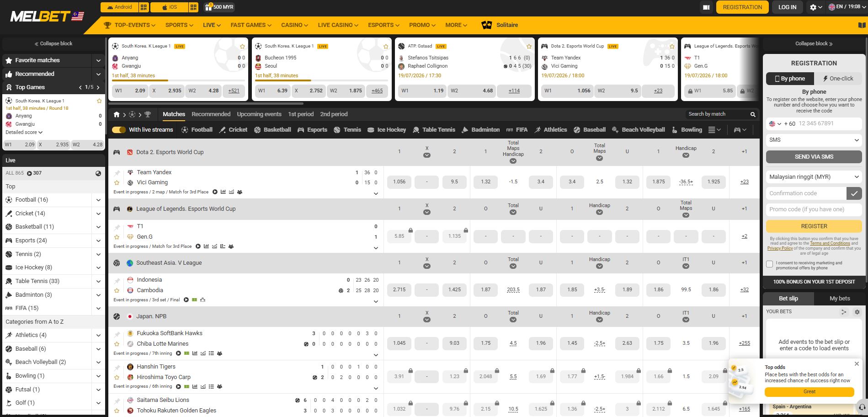Click the trophy icon in the breadcrumb
Viewport: 868px width, 417px height.
[148, 114]
